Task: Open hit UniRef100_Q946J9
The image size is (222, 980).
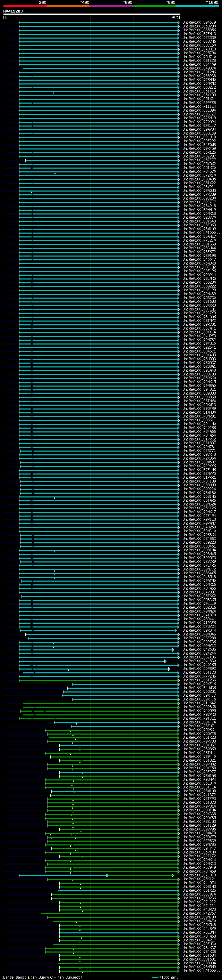Action: pos(199,23)
